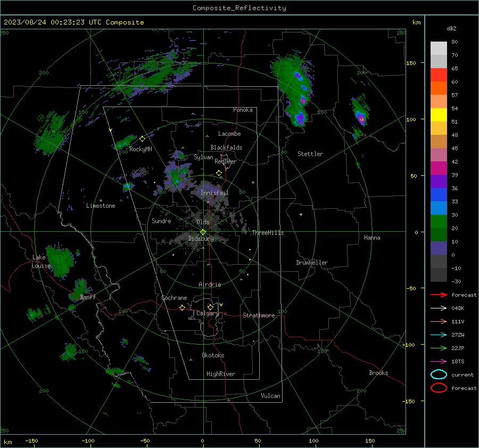Click the Okotoks town label

(x=213, y=355)
